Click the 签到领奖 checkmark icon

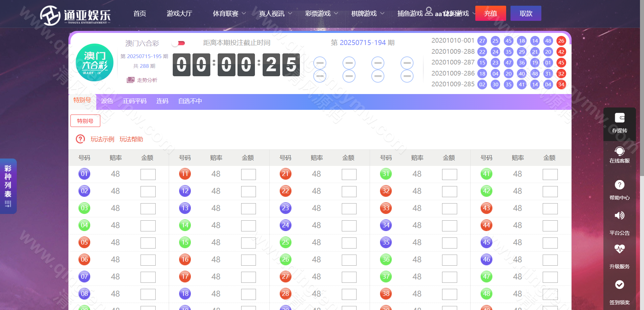click(620, 284)
